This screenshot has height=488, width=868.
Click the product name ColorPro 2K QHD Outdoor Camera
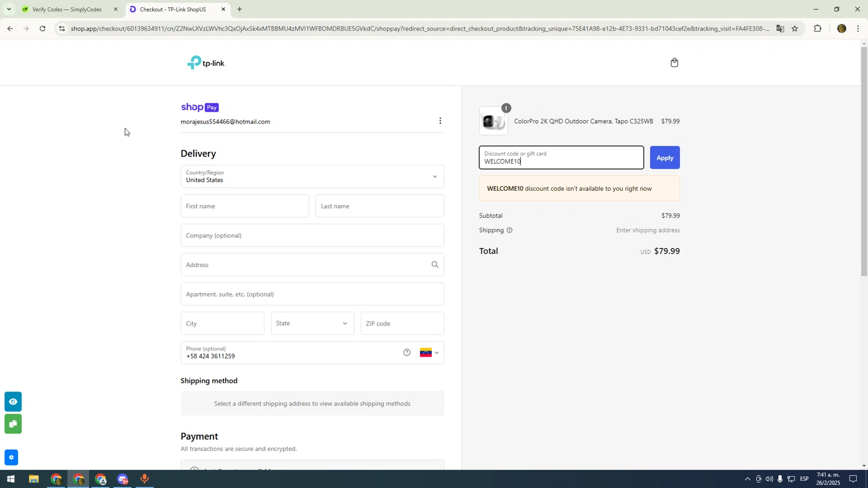pyautogui.click(x=583, y=121)
